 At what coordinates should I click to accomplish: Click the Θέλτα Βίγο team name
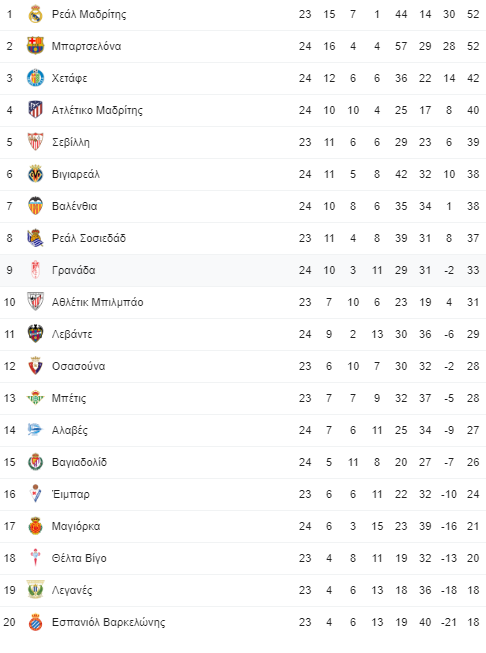coord(79,558)
